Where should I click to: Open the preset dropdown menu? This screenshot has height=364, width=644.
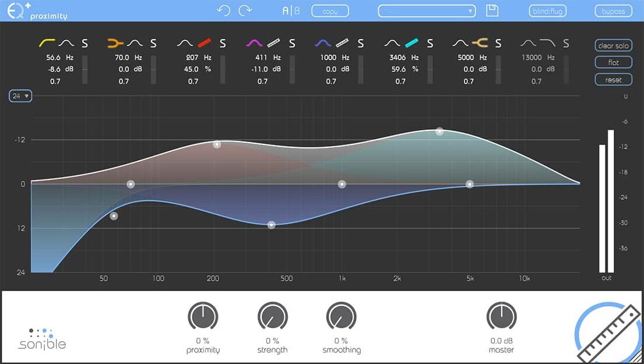coord(427,11)
